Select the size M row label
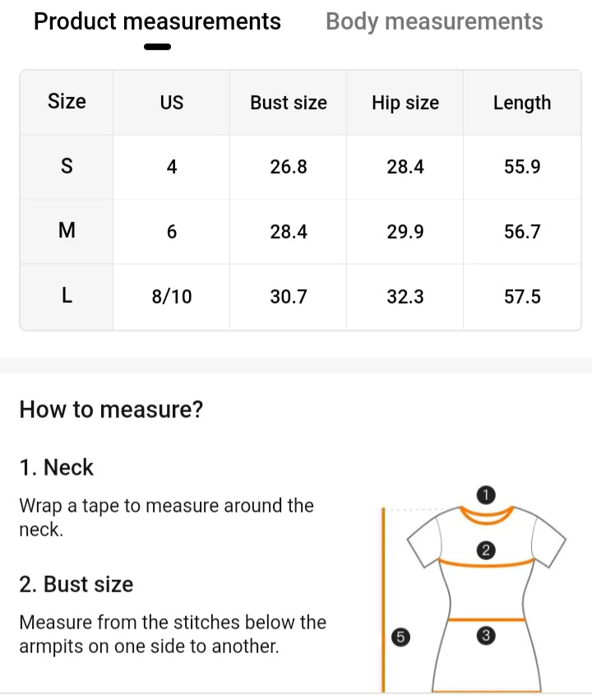 click(67, 232)
